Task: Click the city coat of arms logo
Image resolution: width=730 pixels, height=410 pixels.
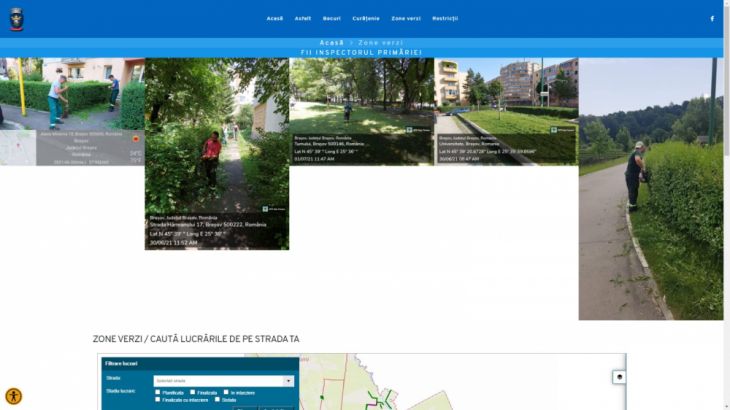Action: [x=16, y=18]
